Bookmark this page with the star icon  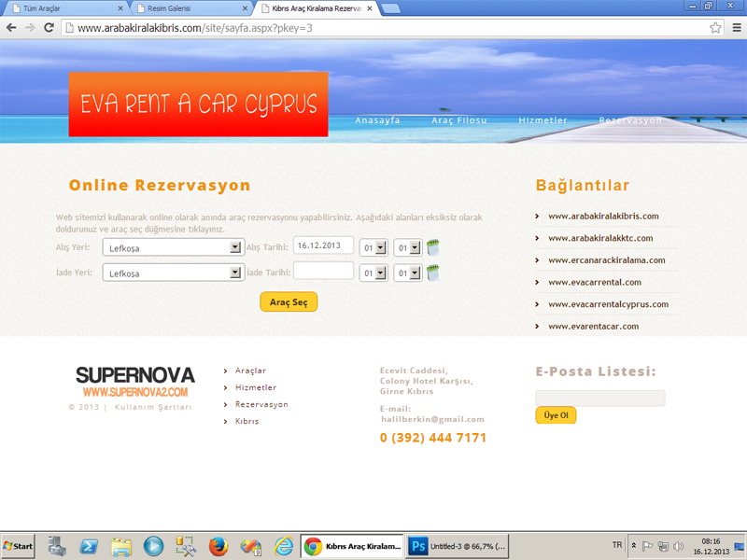tap(715, 28)
